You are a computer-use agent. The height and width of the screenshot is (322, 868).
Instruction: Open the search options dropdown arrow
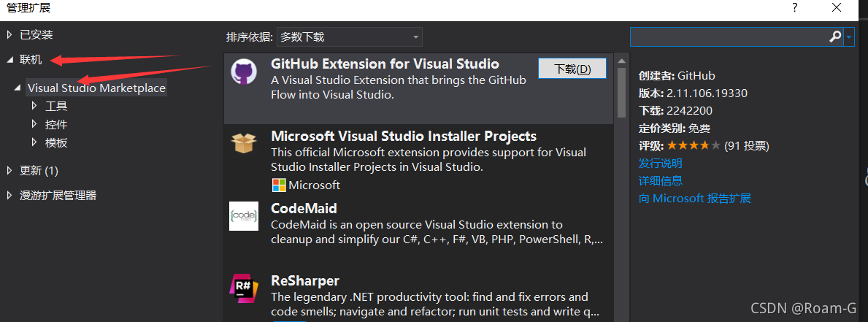850,37
